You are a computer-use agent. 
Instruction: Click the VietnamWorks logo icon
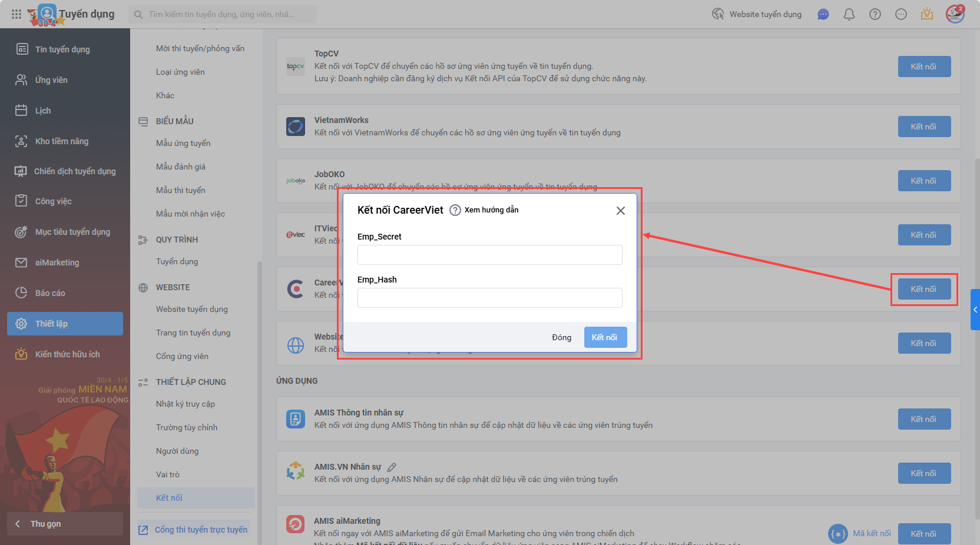pos(296,127)
